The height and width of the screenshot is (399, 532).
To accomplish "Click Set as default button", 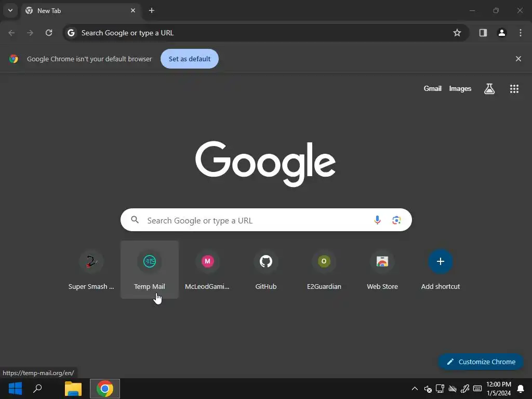I will [190, 59].
